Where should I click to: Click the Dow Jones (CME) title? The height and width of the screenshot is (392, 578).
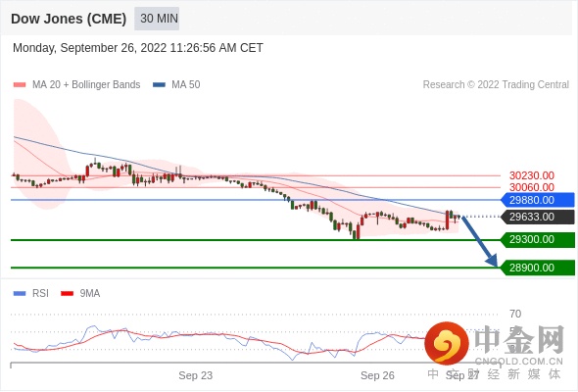click(69, 19)
